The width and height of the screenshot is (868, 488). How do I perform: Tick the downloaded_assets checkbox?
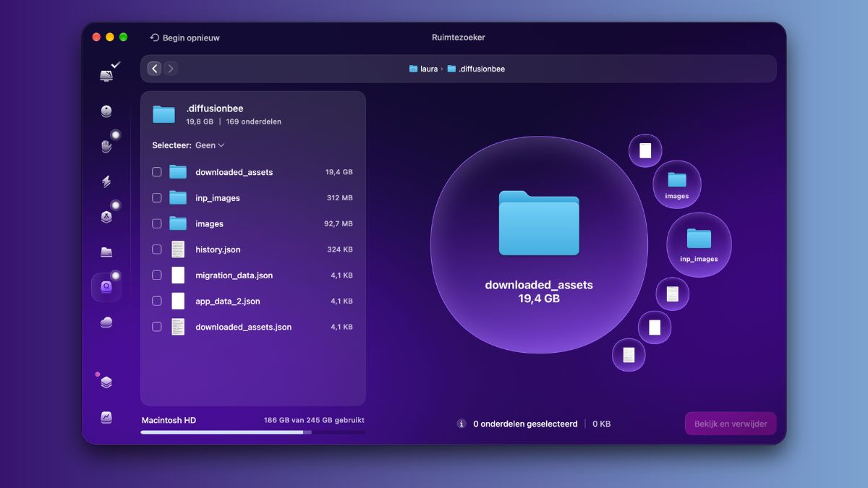pyautogui.click(x=157, y=172)
